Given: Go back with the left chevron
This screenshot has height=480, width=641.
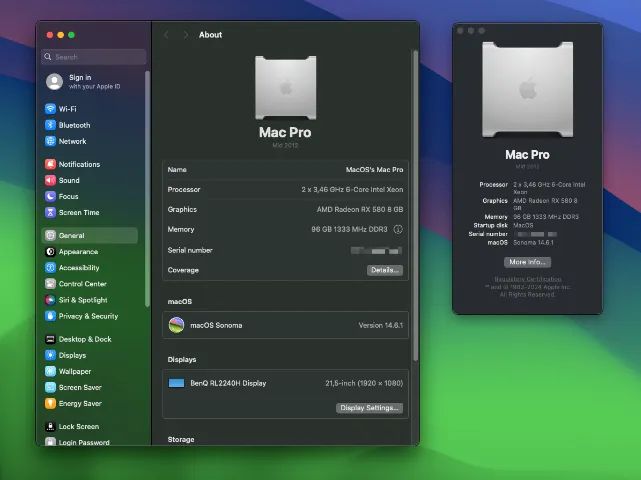Looking at the screenshot, I should point(166,35).
